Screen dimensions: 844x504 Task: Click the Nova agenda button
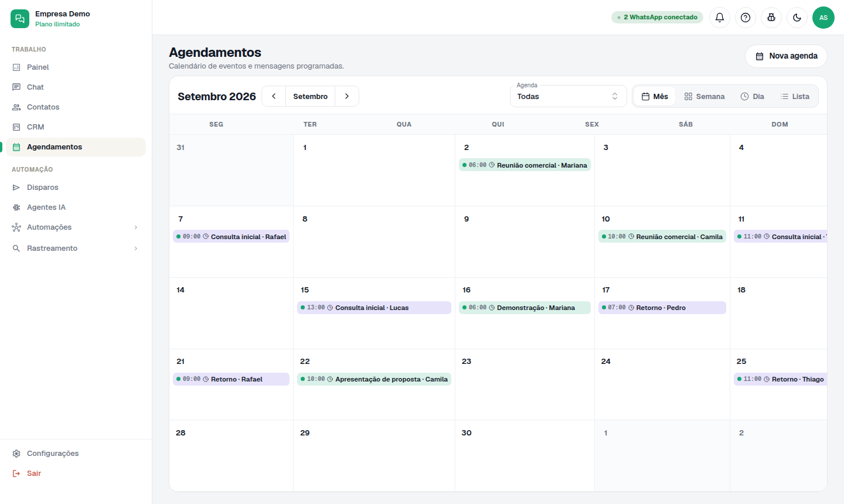(786, 56)
